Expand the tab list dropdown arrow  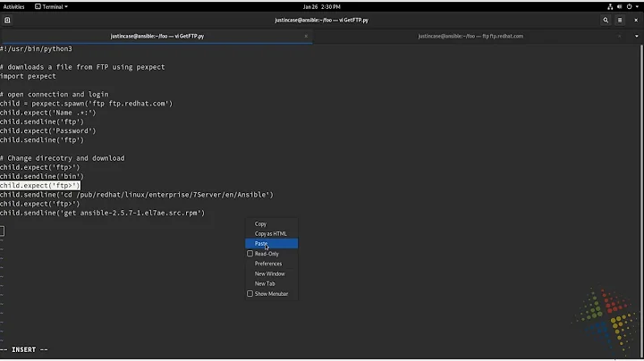tap(634, 36)
